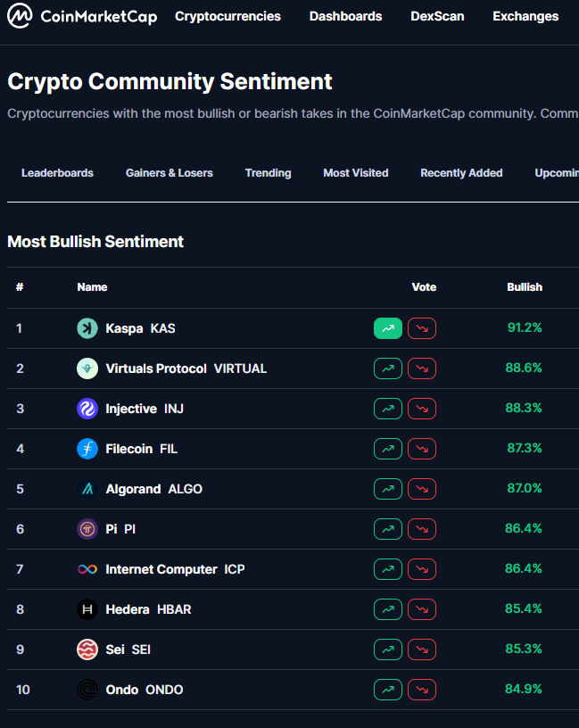The image size is (579, 728).
Task: Click the Name column header
Action: (92, 287)
